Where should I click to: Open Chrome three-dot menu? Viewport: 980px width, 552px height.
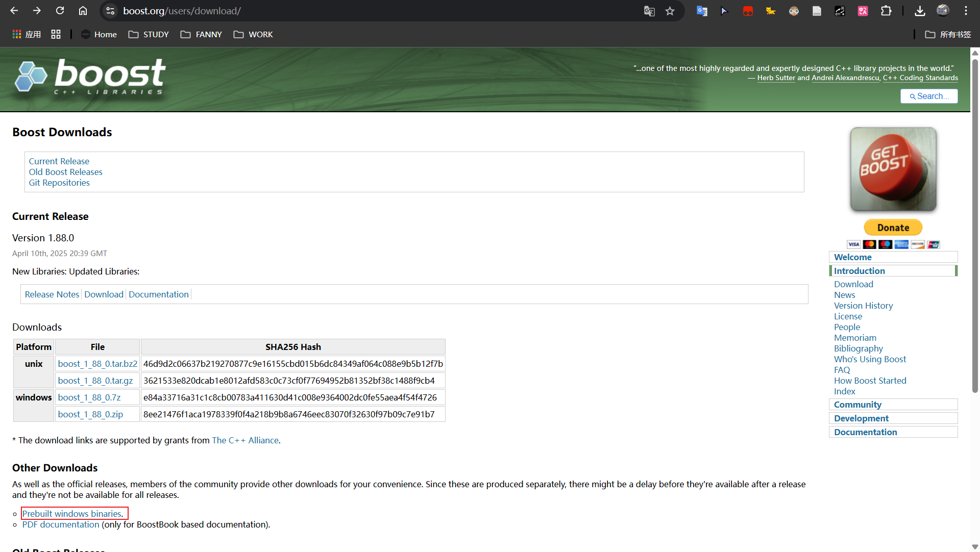(966, 11)
